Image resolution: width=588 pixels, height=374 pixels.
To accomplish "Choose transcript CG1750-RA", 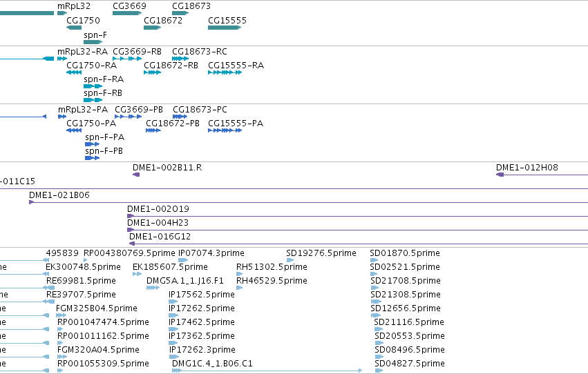I will tap(91, 66).
